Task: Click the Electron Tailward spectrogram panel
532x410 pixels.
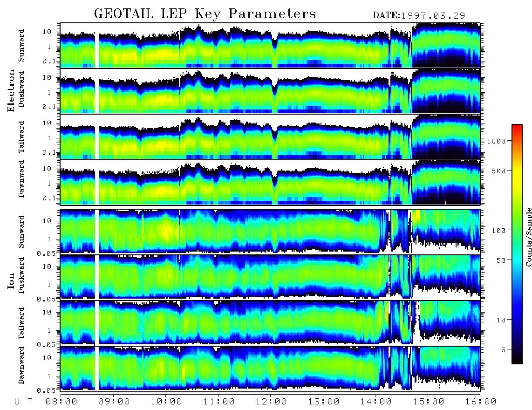Action: (x=270, y=137)
